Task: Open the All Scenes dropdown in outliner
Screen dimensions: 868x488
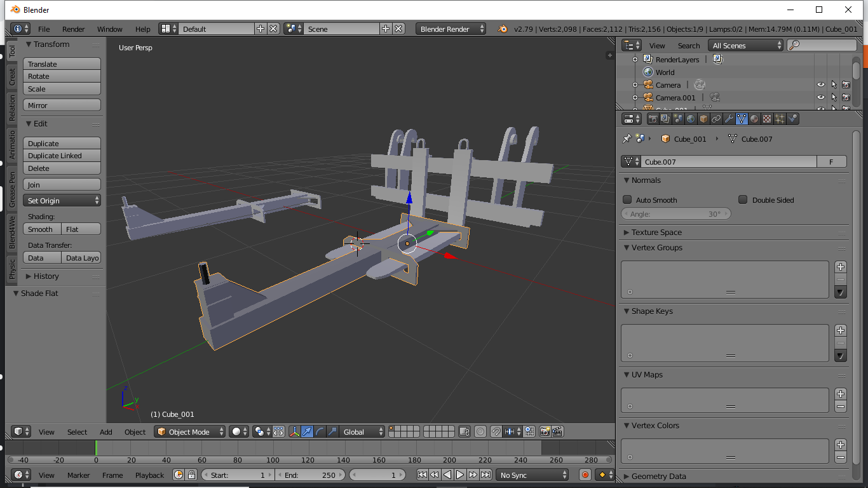Action: point(746,45)
